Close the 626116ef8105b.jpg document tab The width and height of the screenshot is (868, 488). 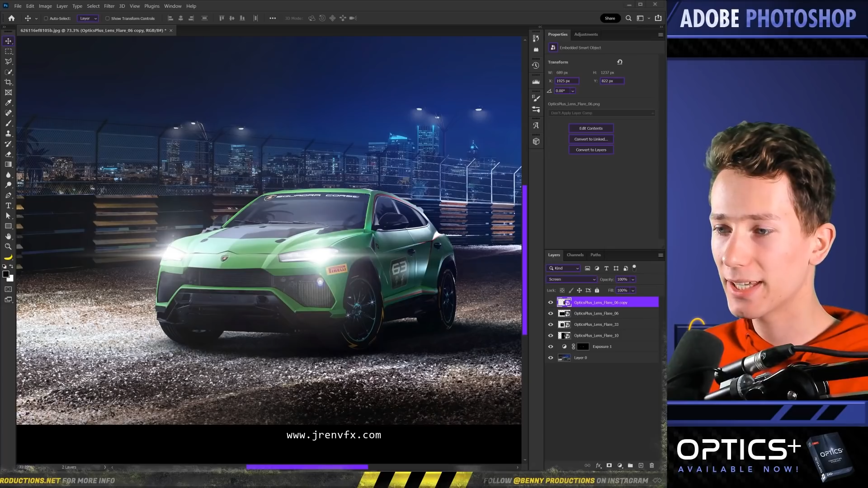point(171,31)
